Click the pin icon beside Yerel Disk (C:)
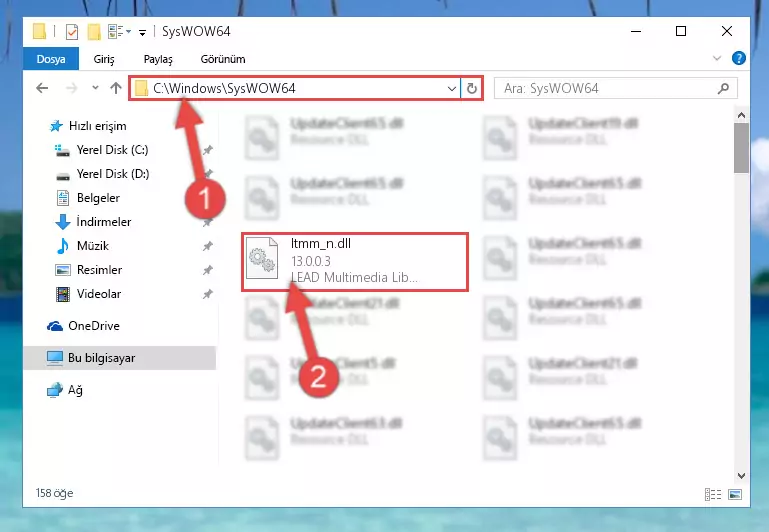The height and width of the screenshot is (532, 769). 208,150
